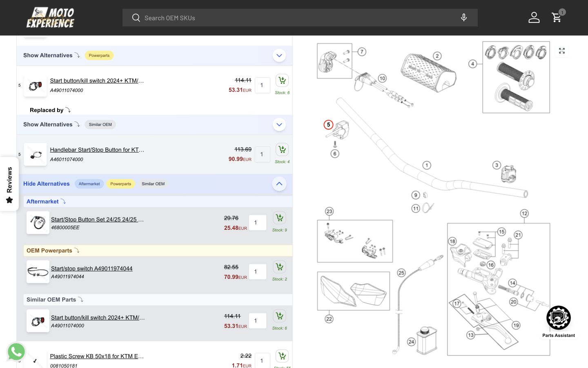Open the shopping cart icon

click(x=557, y=18)
